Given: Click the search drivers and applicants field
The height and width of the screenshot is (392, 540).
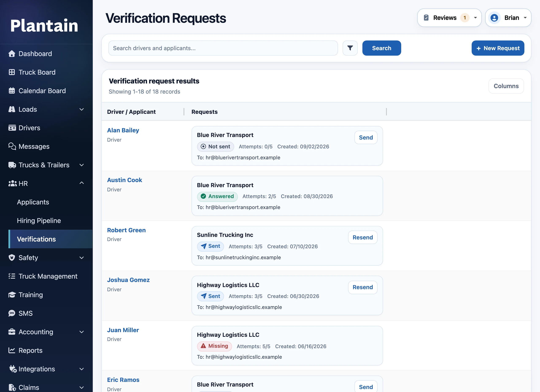Looking at the screenshot, I should (223, 48).
